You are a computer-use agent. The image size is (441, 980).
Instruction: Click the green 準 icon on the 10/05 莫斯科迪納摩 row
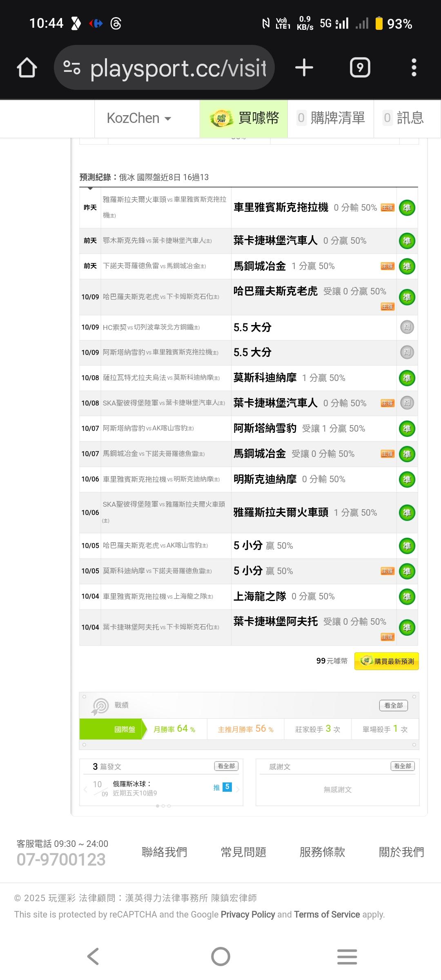[407, 571]
